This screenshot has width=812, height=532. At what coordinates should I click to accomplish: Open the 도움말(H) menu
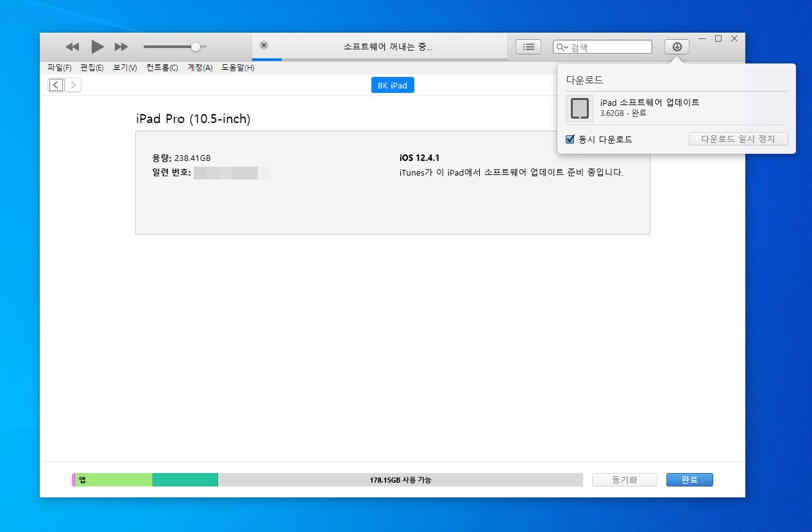click(238, 67)
